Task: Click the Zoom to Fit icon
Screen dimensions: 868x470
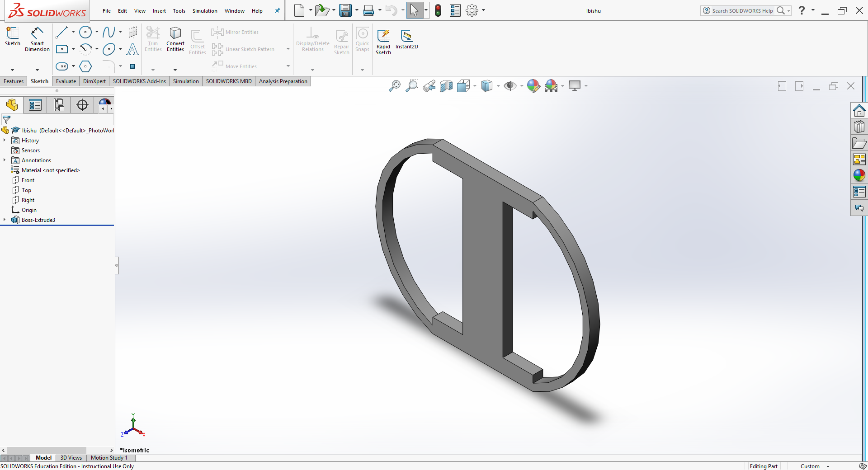Action: tap(394, 86)
